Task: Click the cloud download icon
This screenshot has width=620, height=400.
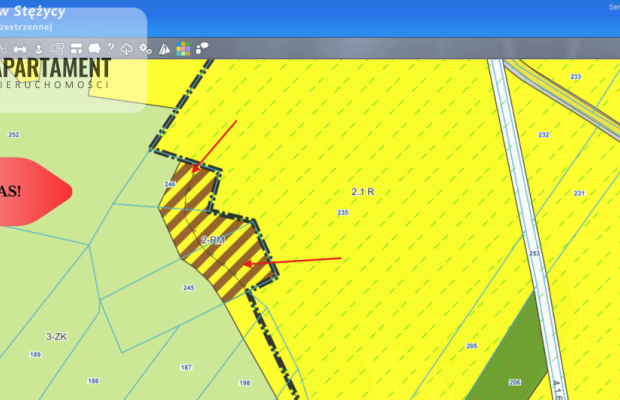Action: point(127,48)
